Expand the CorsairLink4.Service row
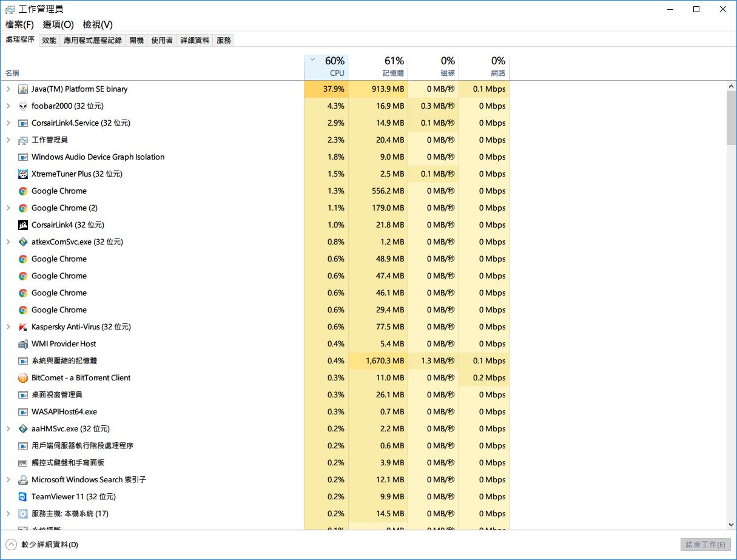The image size is (737, 560). click(8, 123)
